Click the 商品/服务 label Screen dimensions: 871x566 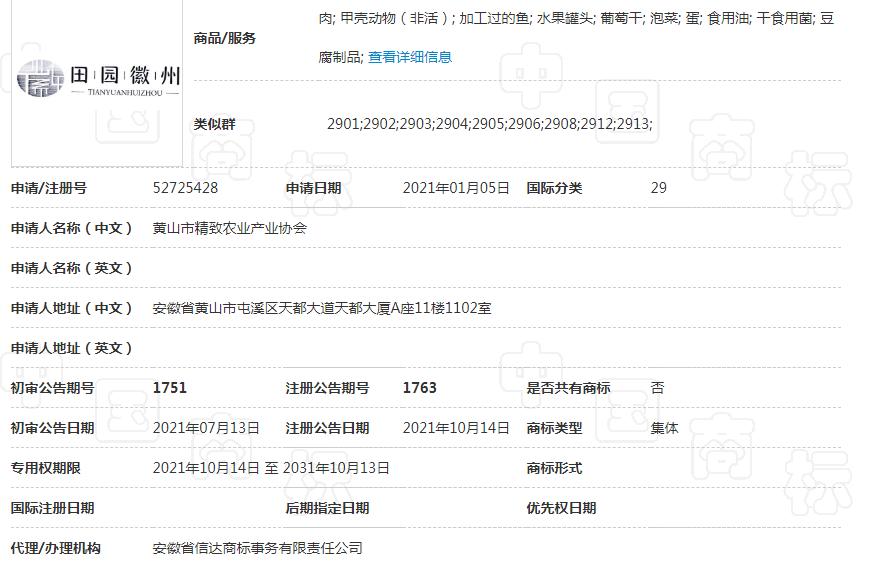pos(224,38)
